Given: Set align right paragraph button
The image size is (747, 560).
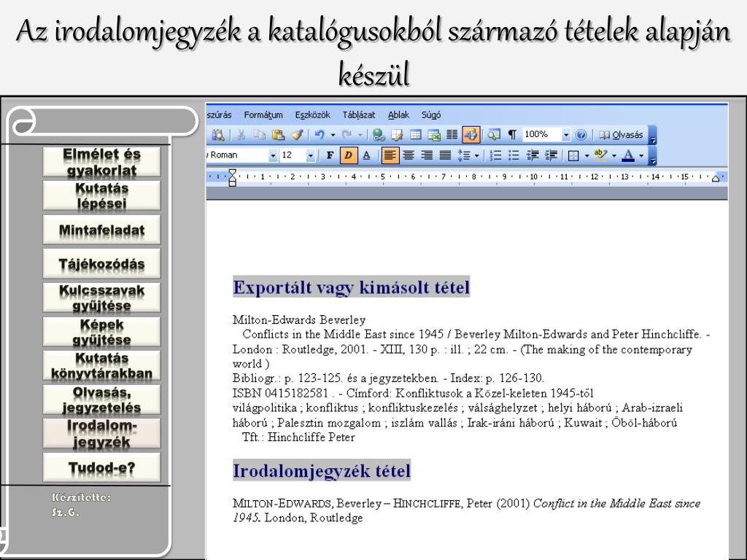Looking at the screenshot, I should pyautogui.click(x=427, y=155).
